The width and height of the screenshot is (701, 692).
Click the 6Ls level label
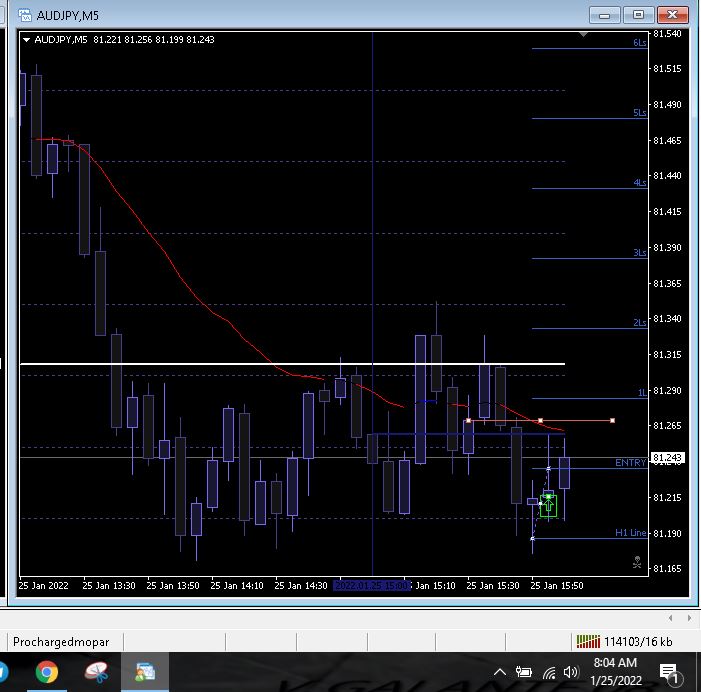pyautogui.click(x=640, y=43)
